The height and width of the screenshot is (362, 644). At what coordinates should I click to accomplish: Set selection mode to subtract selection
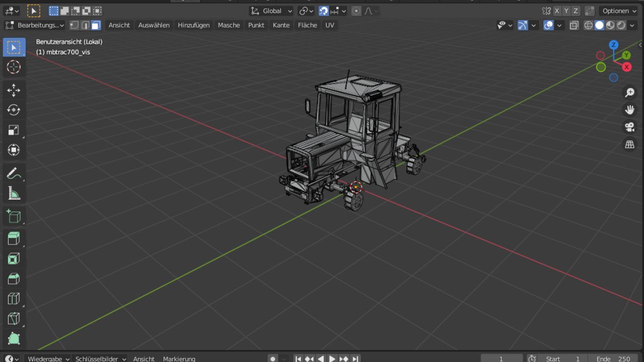pos(75,11)
